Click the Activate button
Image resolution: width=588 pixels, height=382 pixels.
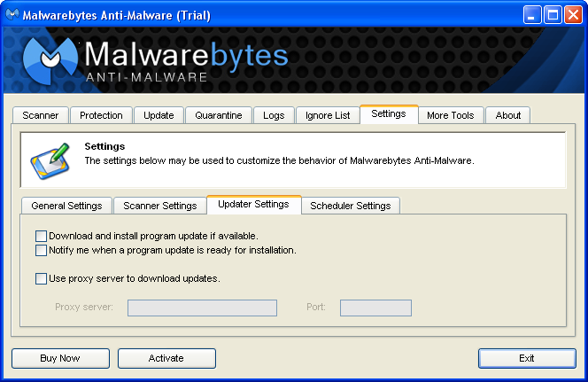coord(166,358)
